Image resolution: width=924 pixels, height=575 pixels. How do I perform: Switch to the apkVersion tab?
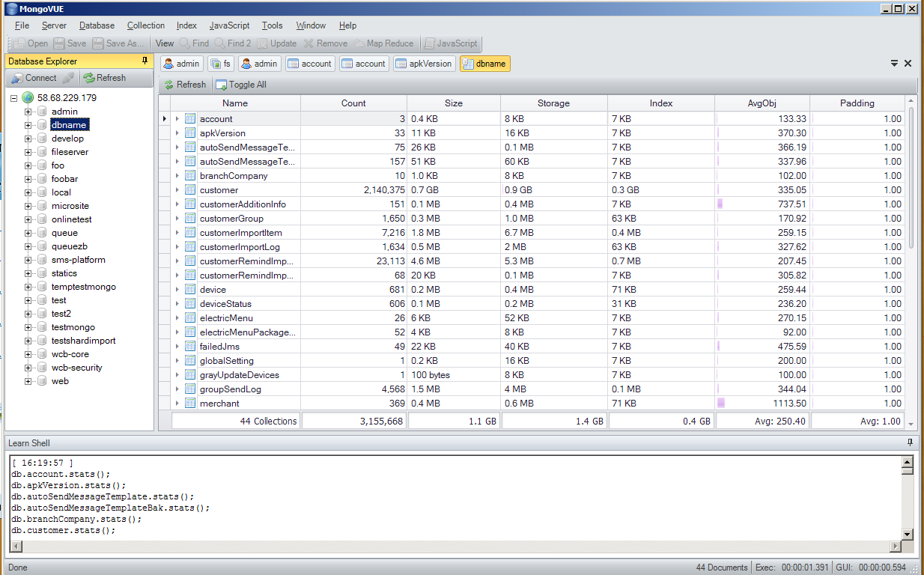pos(424,64)
